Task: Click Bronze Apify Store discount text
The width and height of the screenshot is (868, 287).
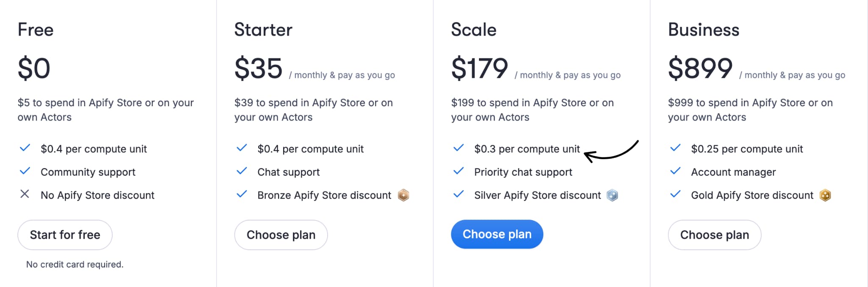Action: 324,195
